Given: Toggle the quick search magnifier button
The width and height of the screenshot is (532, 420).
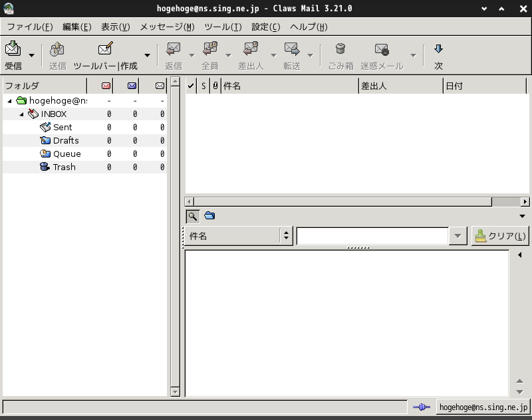Looking at the screenshot, I should pos(193,216).
